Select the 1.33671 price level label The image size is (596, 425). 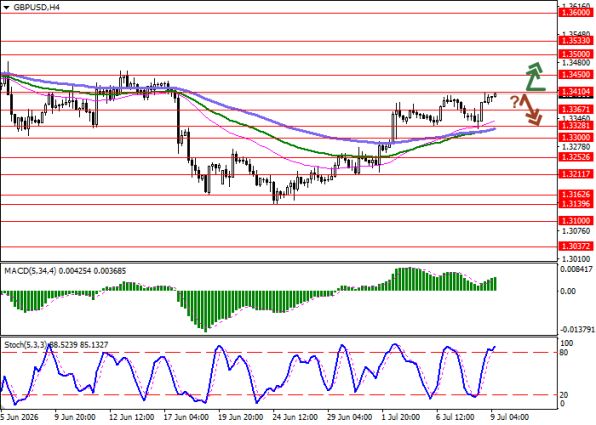point(576,110)
